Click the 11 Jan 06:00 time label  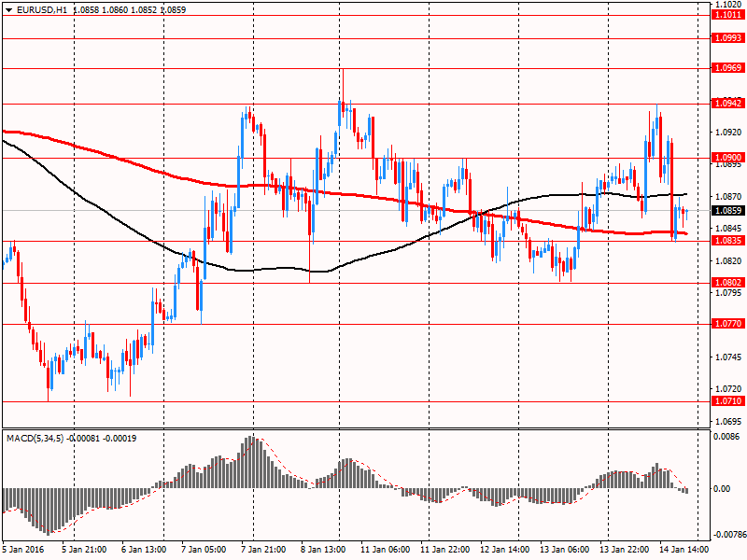[385, 549]
